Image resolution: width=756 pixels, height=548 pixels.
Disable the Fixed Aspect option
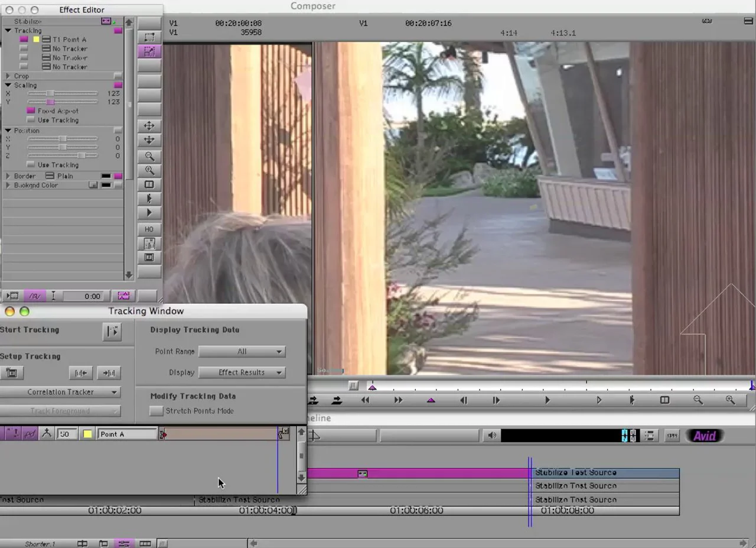click(31, 111)
